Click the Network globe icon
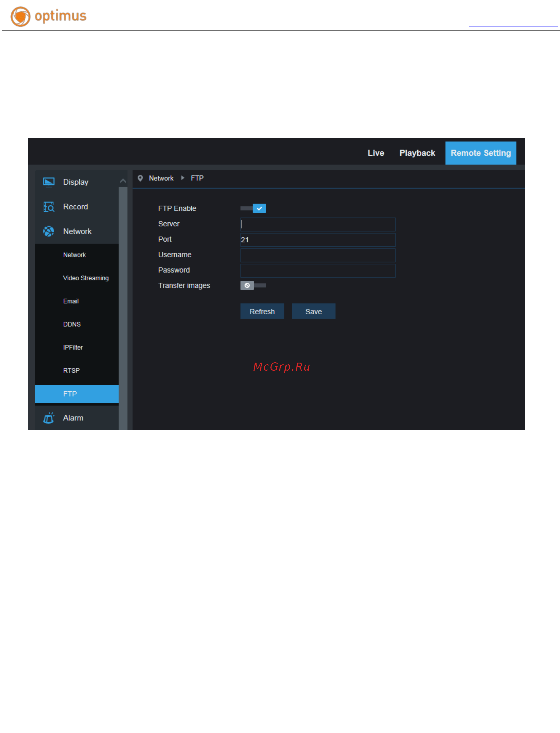The height and width of the screenshot is (733, 560). (49, 231)
